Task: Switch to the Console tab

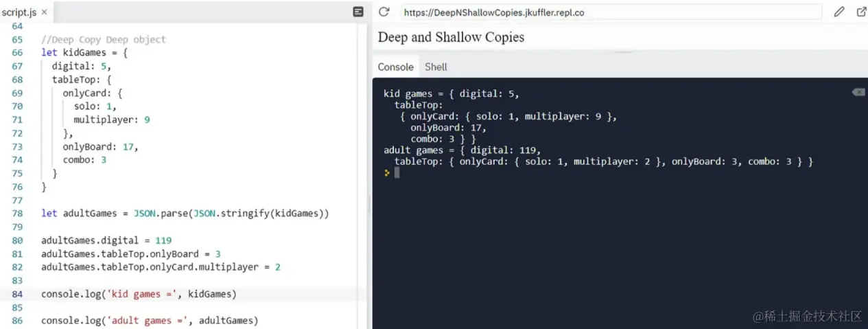Action: tap(396, 67)
